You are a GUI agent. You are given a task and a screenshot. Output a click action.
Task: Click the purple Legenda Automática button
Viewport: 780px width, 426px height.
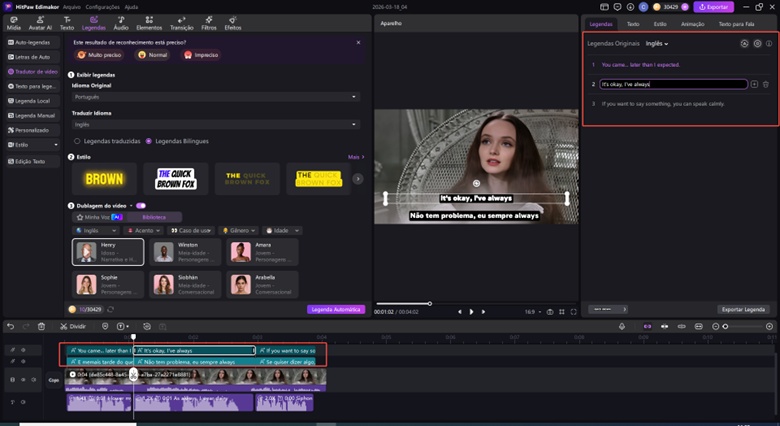(336, 310)
